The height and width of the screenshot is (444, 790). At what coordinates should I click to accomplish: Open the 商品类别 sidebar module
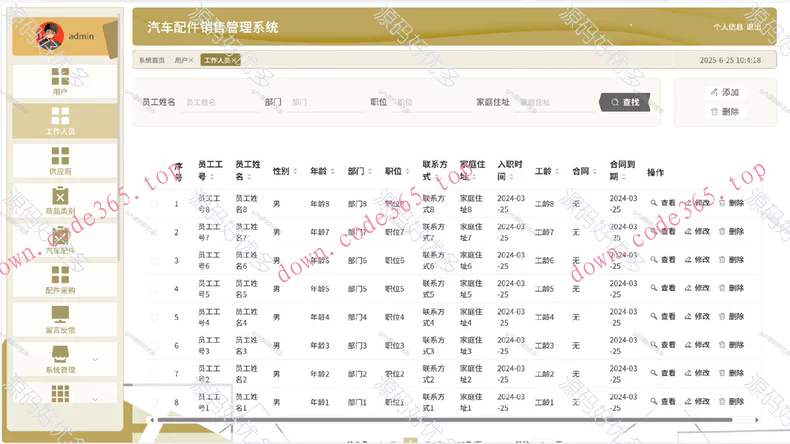[x=65, y=201]
